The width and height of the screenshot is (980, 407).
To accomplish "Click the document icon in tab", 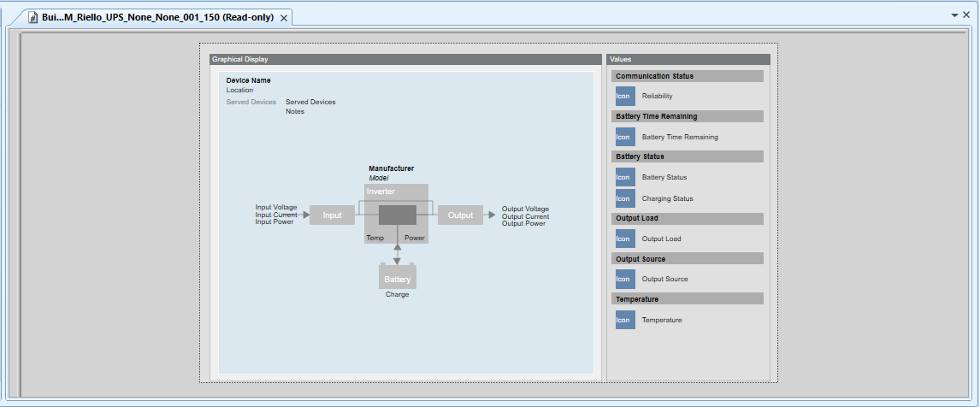I will coord(33,18).
